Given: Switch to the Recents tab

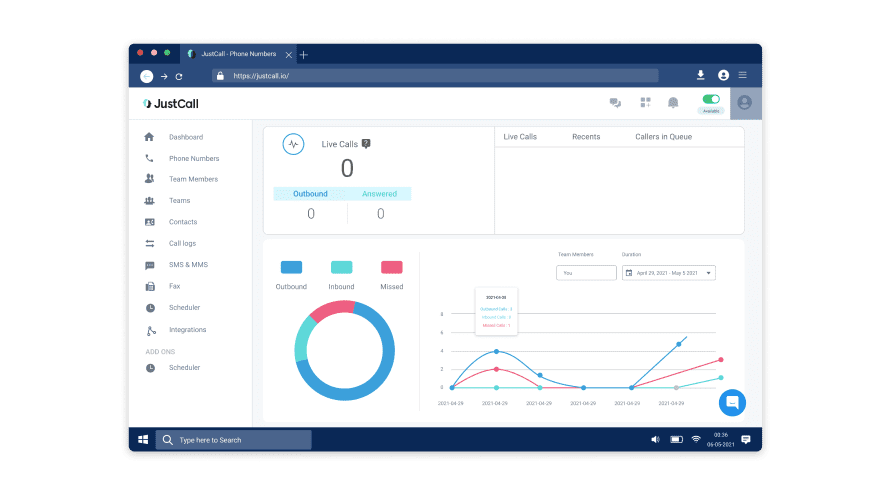Looking at the screenshot, I should click(x=585, y=137).
